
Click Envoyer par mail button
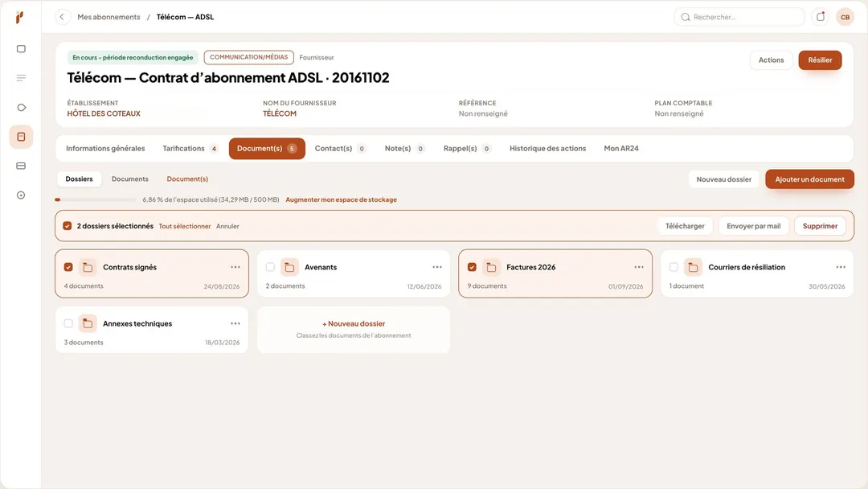pyautogui.click(x=753, y=226)
